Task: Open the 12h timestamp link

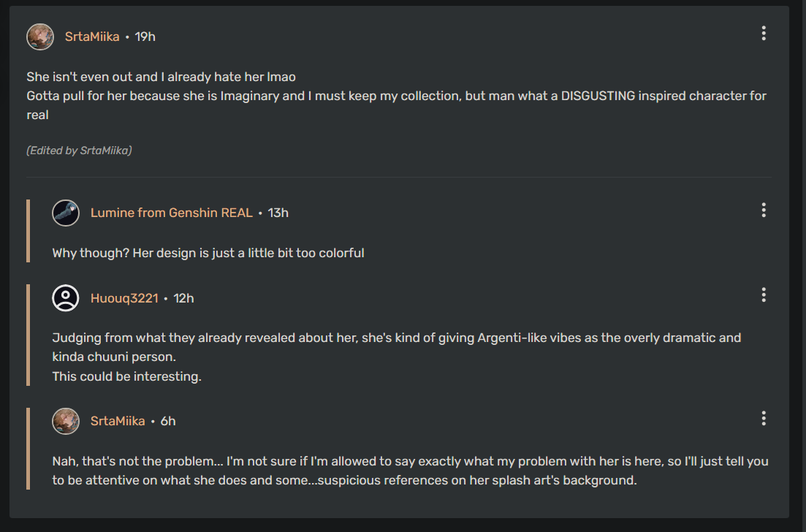Action: point(184,298)
